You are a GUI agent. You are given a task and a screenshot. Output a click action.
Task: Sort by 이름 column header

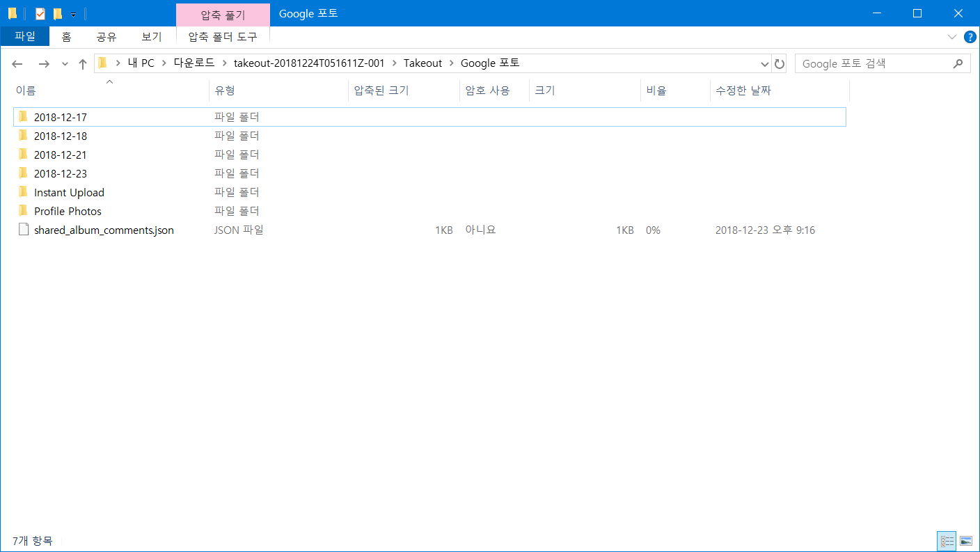click(x=26, y=90)
